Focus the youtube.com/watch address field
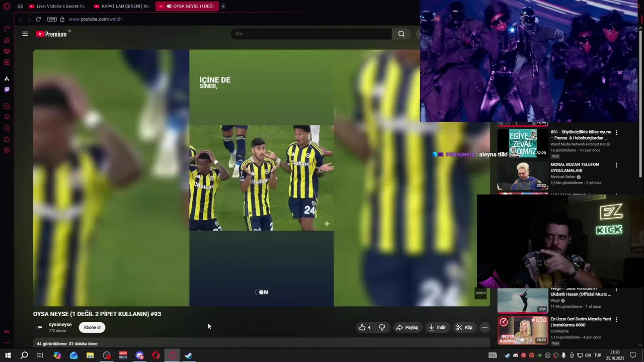Image resolution: width=644 pixels, height=362 pixels. pyautogui.click(x=95, y=19)
